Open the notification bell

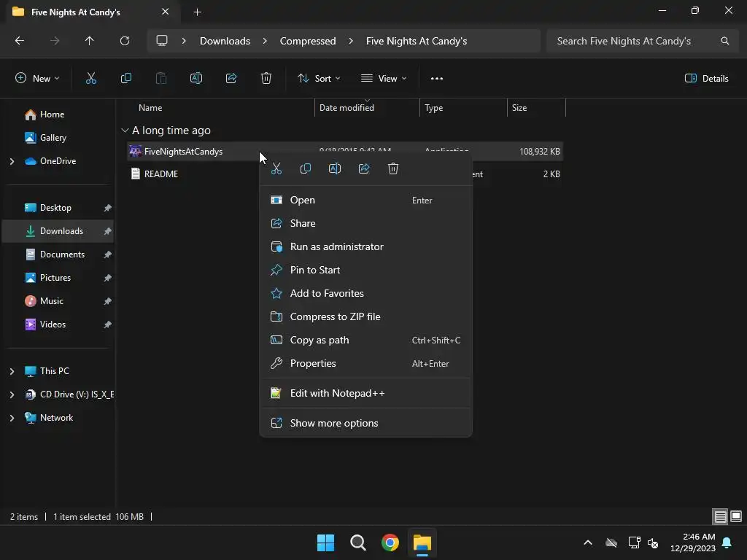click(727, 542)
